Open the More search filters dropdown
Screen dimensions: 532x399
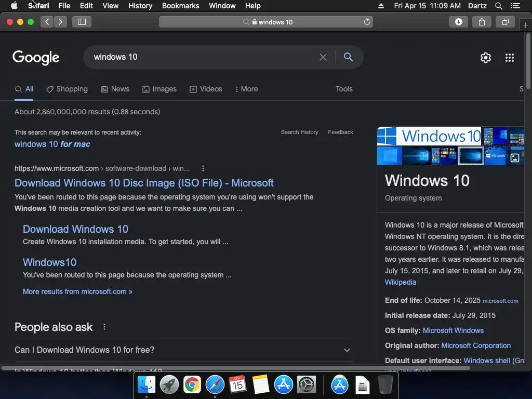pos(246,89)
